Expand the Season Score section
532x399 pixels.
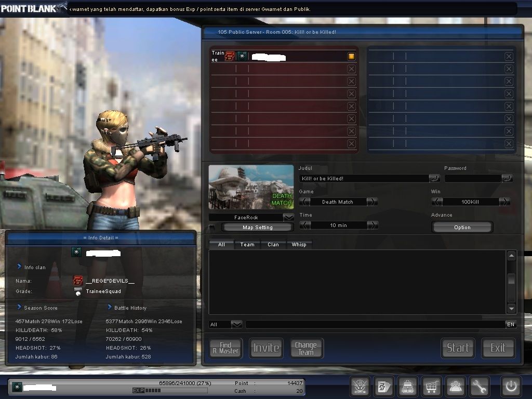(x=19, y=307)
